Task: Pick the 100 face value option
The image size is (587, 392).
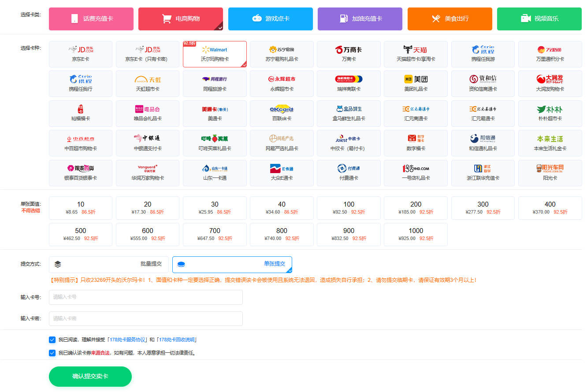Action: tap(349, 208)
